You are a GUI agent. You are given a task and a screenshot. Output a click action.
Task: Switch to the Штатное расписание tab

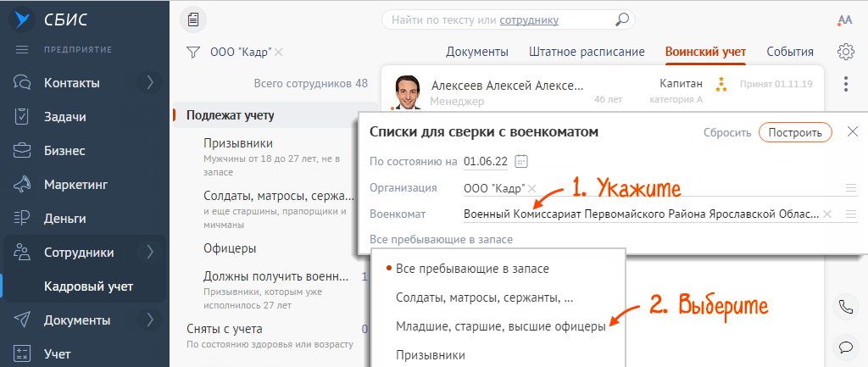[587, 52]
